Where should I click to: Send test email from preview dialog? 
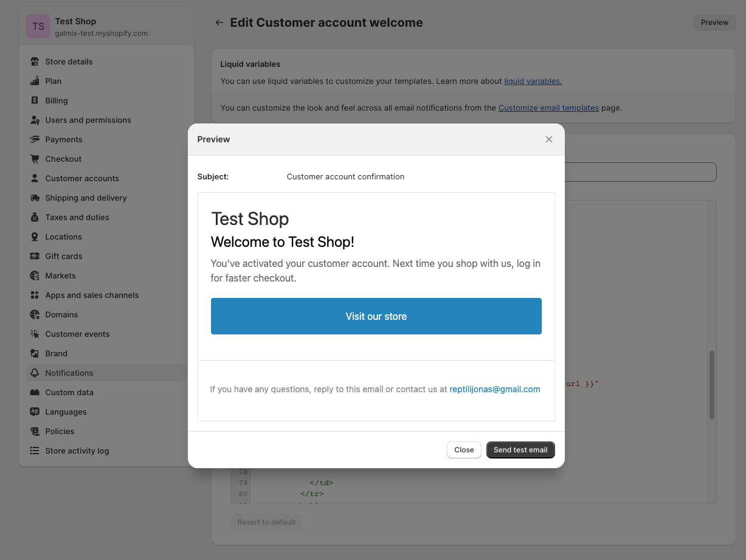[x=520, y=450]
